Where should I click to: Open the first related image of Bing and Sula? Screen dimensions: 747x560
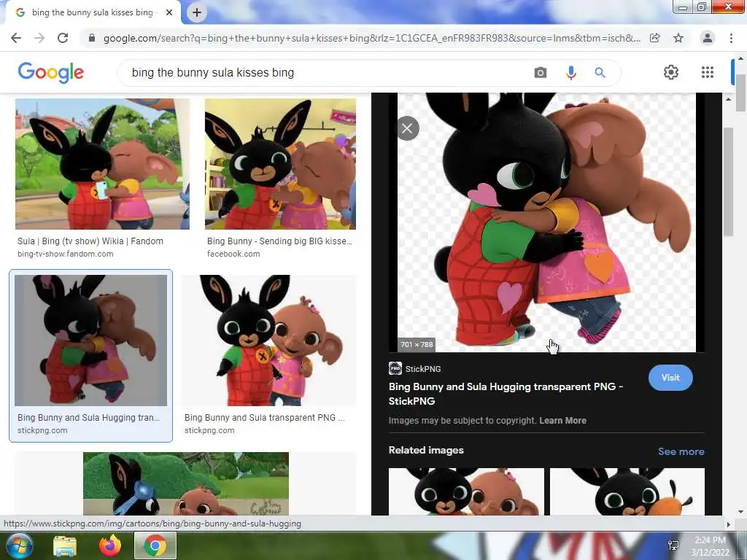point(466,491)
